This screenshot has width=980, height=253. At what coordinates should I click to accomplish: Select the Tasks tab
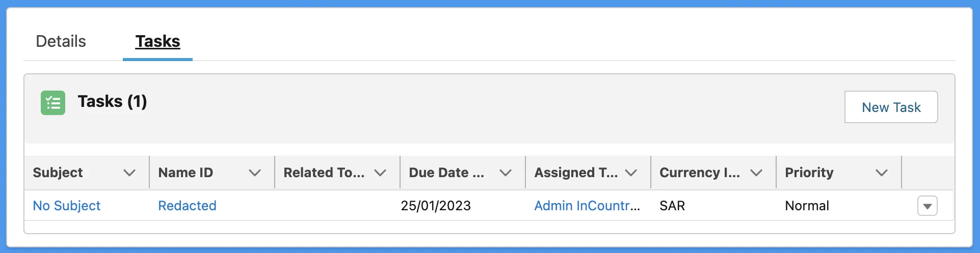pos(157,41)
